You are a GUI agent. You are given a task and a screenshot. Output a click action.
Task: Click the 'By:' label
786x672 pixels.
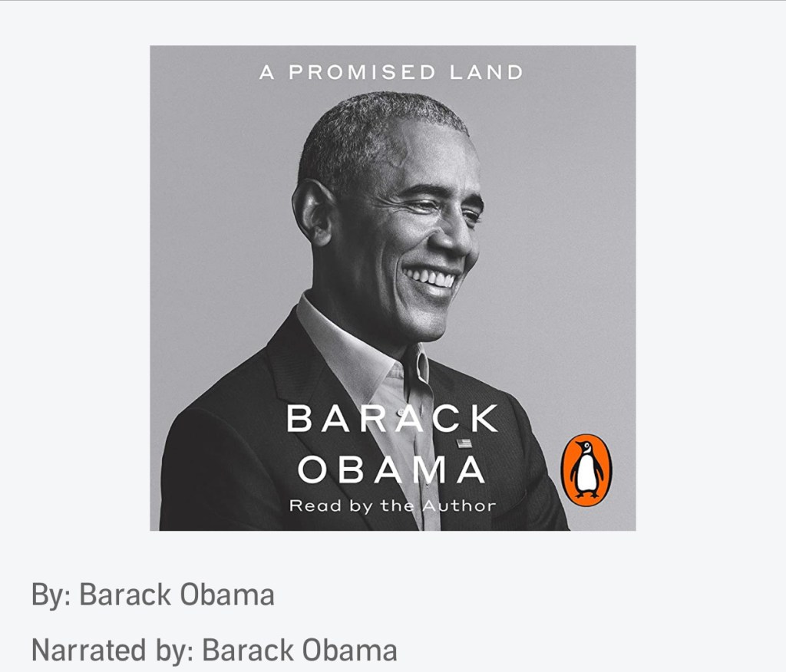coord(51,595)
